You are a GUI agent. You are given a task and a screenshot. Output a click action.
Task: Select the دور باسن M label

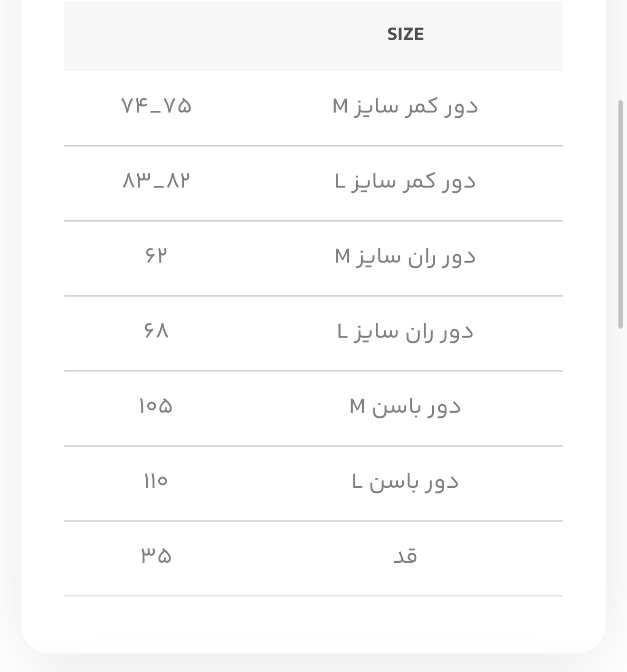pos(405,407)
